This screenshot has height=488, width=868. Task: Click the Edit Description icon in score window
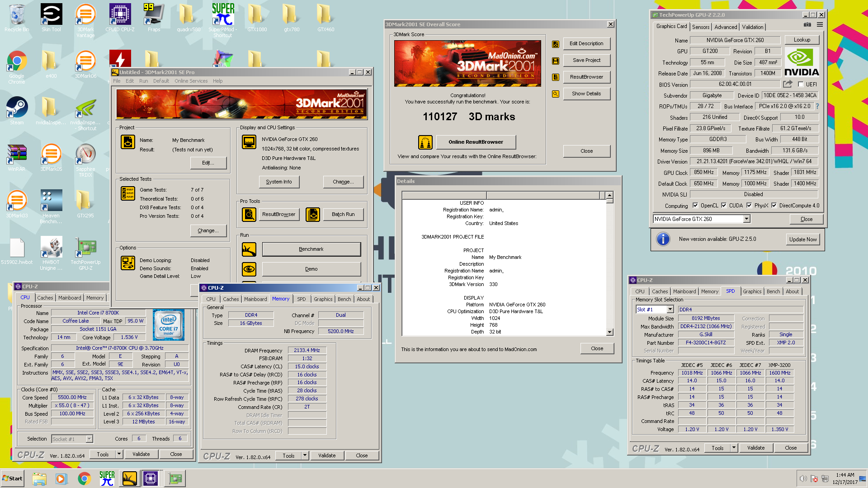[x=556, y=44]
